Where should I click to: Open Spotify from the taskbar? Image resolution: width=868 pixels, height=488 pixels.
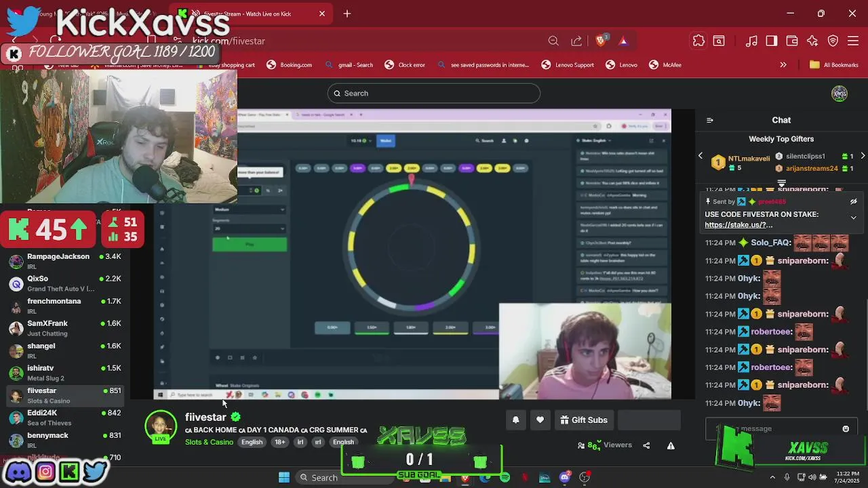click(505, 478)
